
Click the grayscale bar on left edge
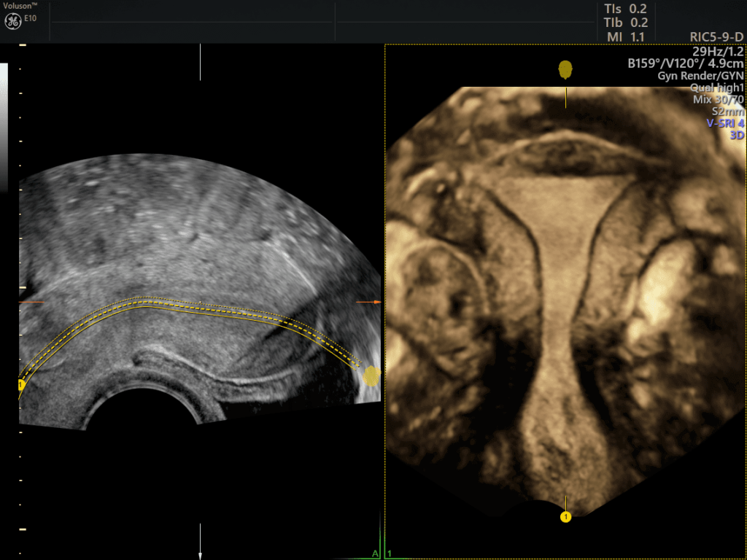[4, 124]
